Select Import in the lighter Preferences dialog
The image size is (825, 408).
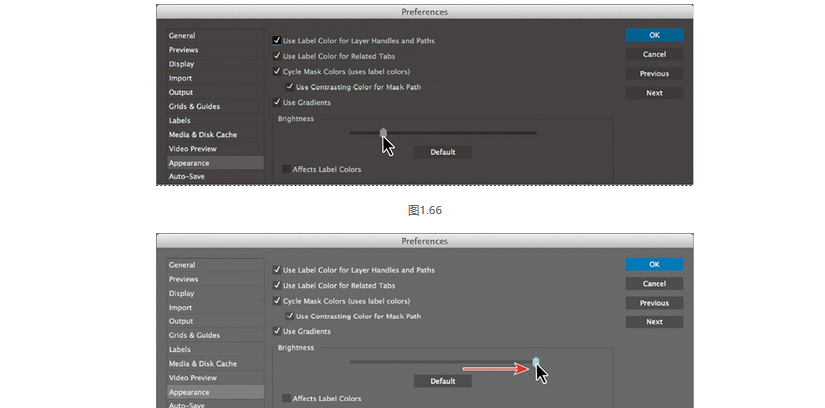point(215,307)
